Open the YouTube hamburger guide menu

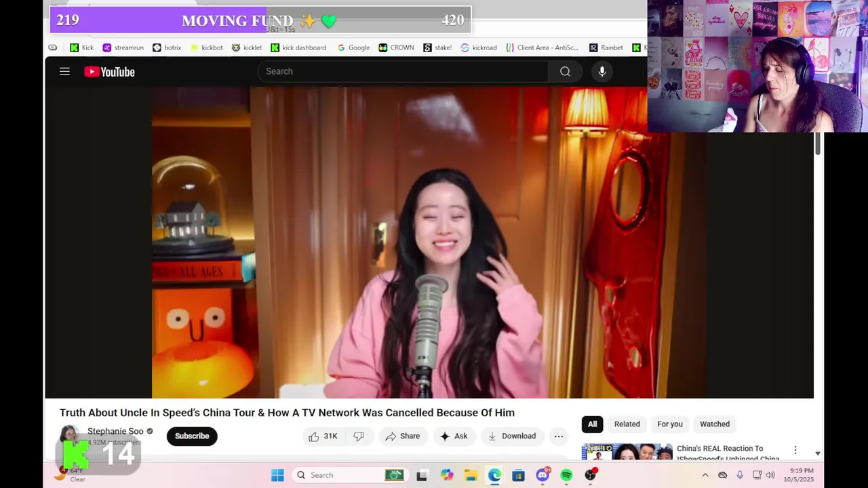click(x=64, y=71)
